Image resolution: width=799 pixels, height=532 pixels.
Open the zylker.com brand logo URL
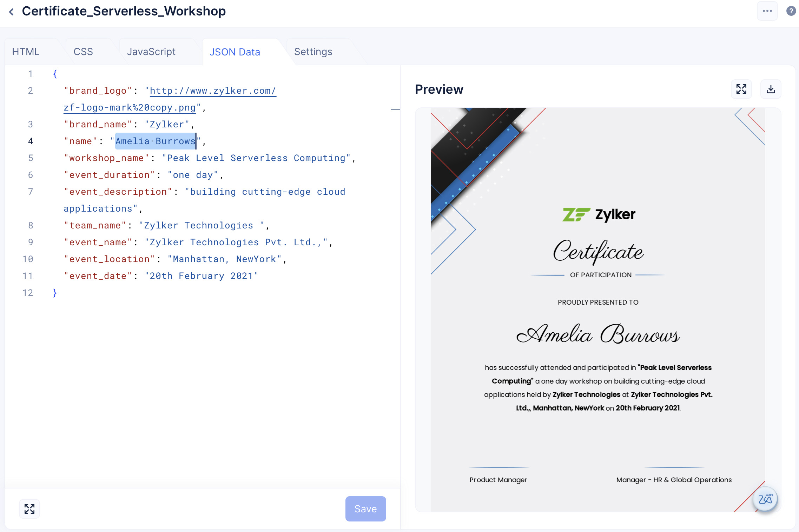pyautogui.click(x=213, y=91)
